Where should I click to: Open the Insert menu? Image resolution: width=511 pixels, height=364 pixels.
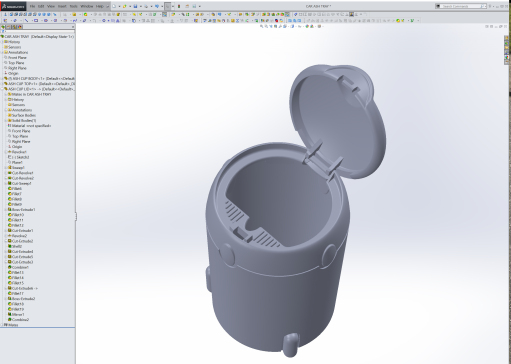[62, 6]
